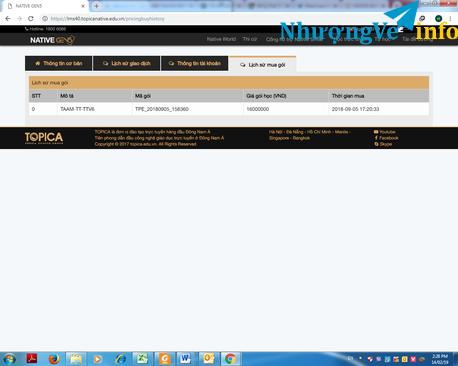Click the footer topica.edu.vn copyright line
This screenshot has width=458, height=366.
point(146,144)
